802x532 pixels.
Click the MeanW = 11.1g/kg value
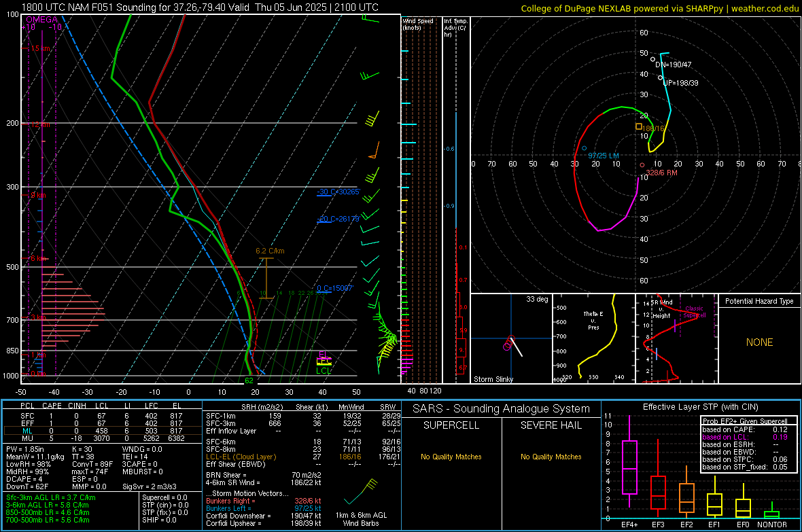coord(35,457)
